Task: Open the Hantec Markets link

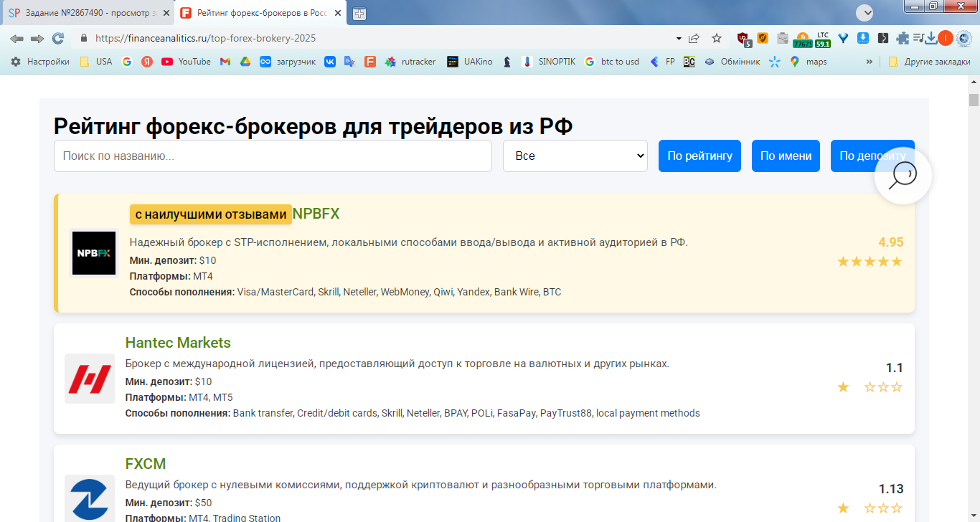Action: tap(178, 343)
